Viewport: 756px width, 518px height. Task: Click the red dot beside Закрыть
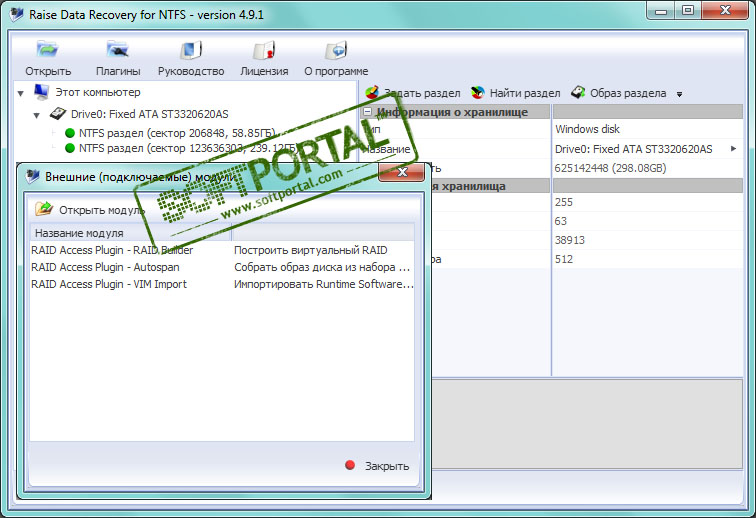(350, 465)
